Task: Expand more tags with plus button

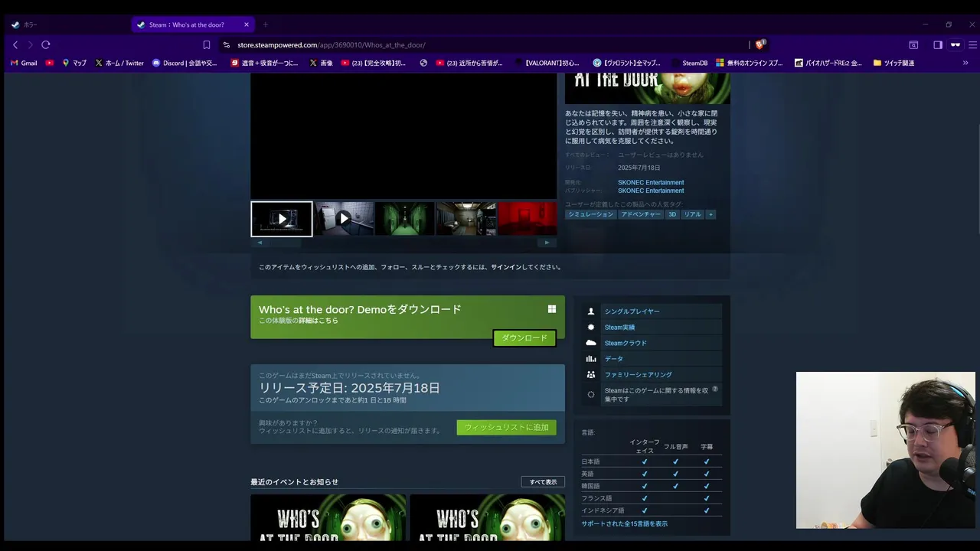Action: (710, 214)
